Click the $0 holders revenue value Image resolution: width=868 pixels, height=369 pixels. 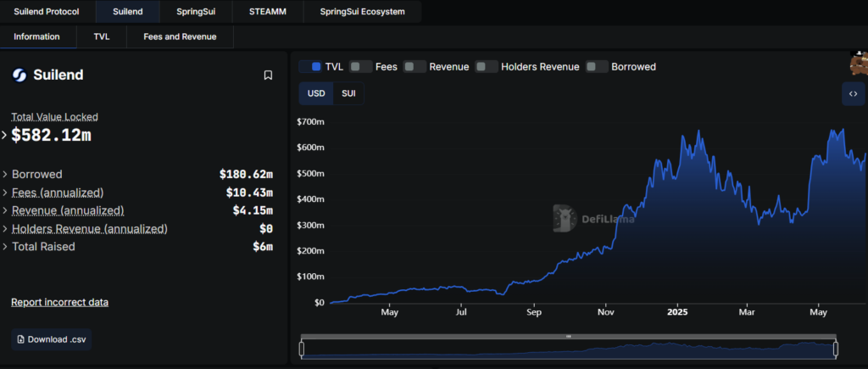pyautogui.click(x=265, y=229)
